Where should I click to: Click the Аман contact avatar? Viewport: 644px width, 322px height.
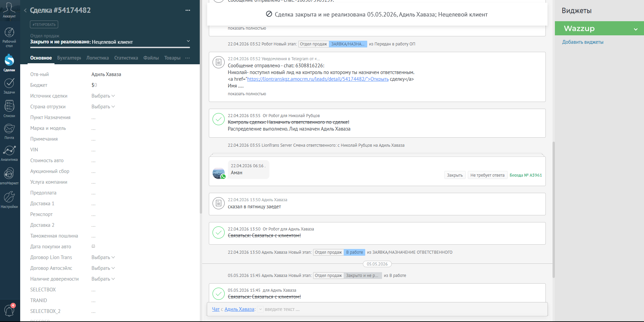click(x=219, y=173)
